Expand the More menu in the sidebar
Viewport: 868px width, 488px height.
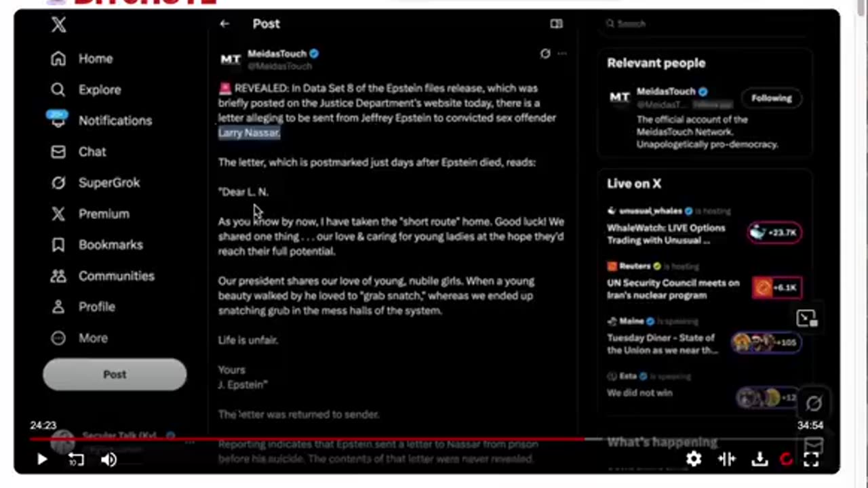[x=58, y=338]
